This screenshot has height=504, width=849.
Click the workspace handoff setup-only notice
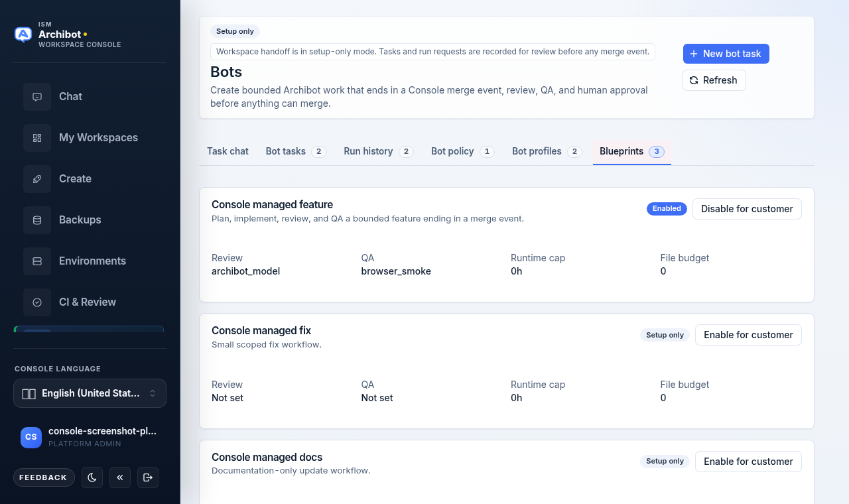click(432, 52)
